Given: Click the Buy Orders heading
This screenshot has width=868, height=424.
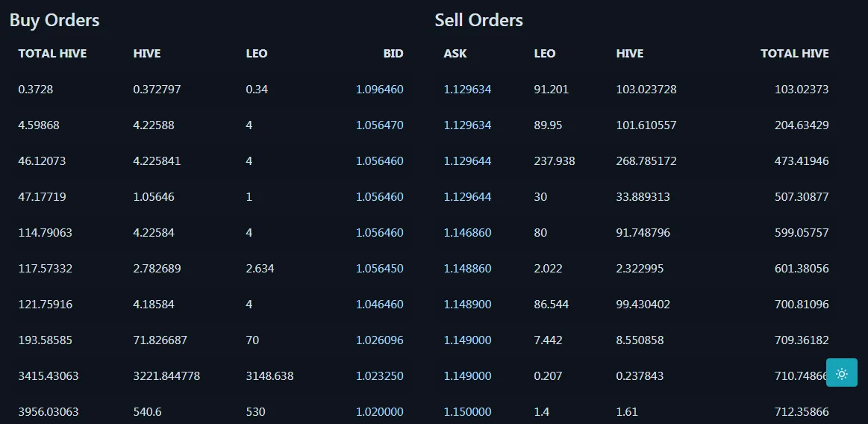Looking at the screenshot, I should pos(54,20).
